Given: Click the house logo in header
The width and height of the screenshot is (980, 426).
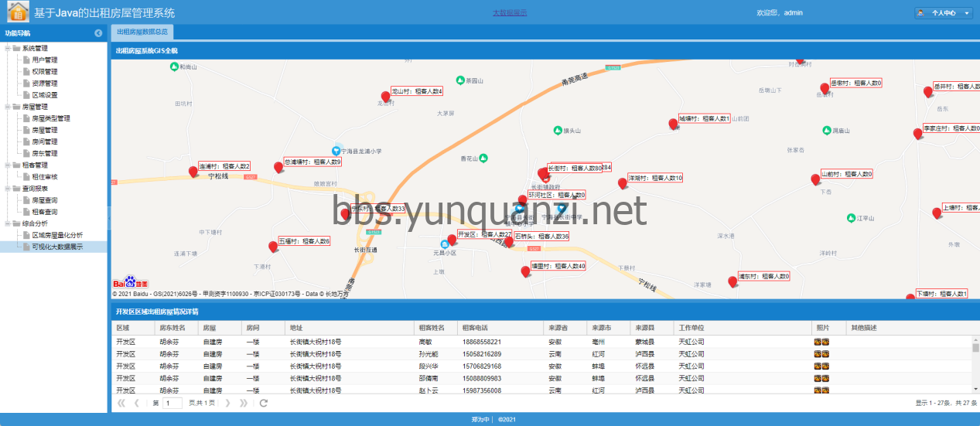Looking at the screenshot, I should point(18,12).
